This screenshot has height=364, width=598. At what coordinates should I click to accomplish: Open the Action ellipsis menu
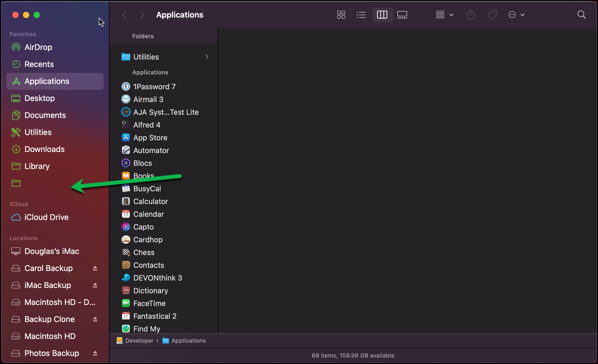[x=517, y=15]
